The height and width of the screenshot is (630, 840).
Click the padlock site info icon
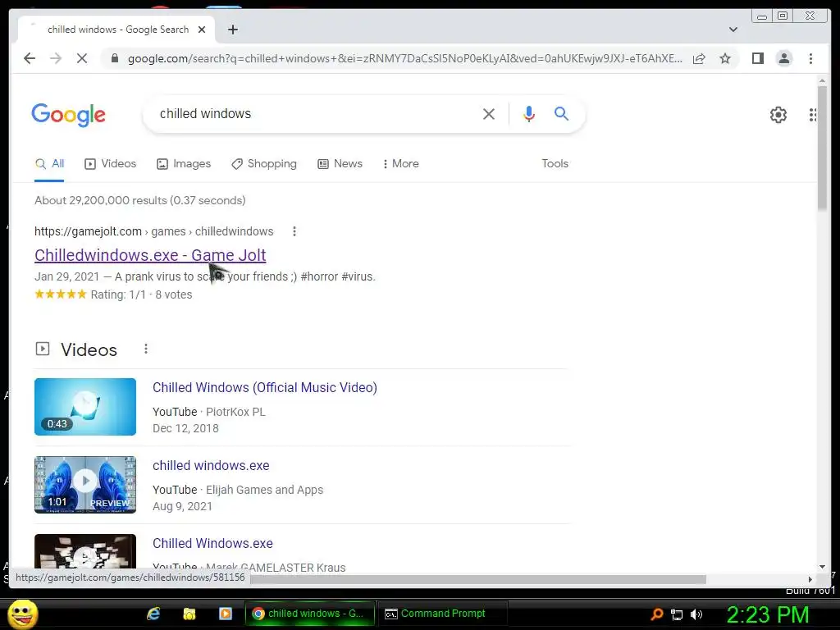click(x=114, y=58)
